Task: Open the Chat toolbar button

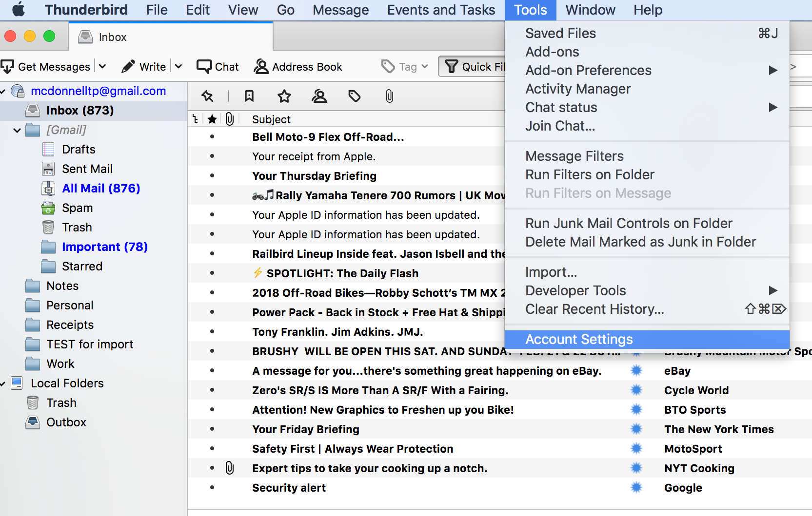Action: tap(218, 67)
